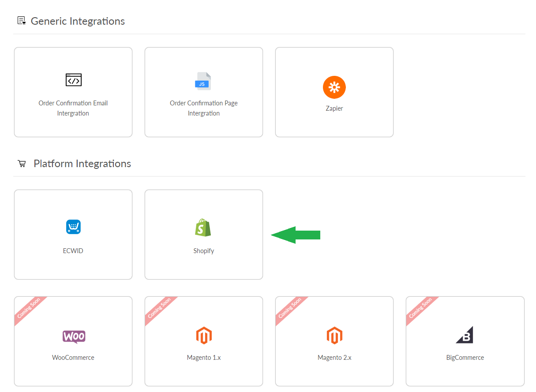Click the Magento 2.x logo icon
This screenshot has width=536, height=392.
pyautogui.click(x=334, y=336)
